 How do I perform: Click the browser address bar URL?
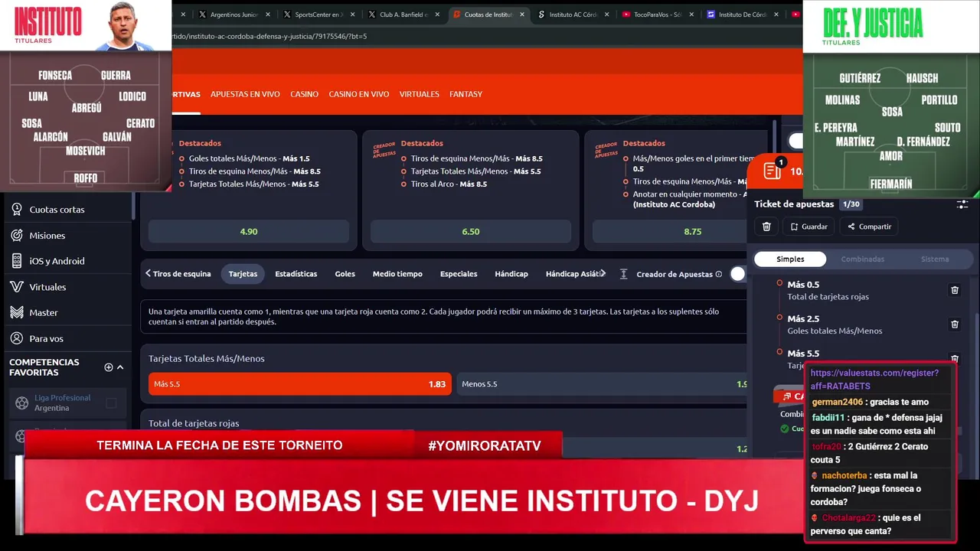(269, 36)
